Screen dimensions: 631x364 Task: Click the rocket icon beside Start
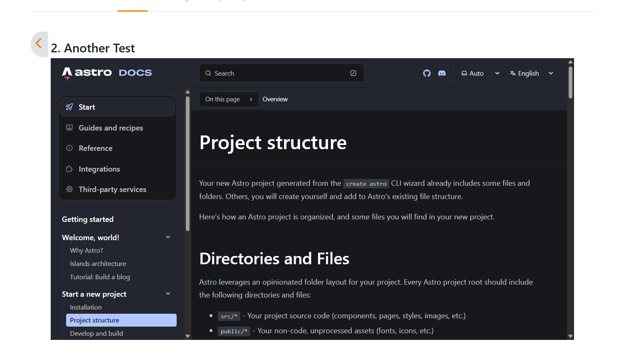(69, 107)
